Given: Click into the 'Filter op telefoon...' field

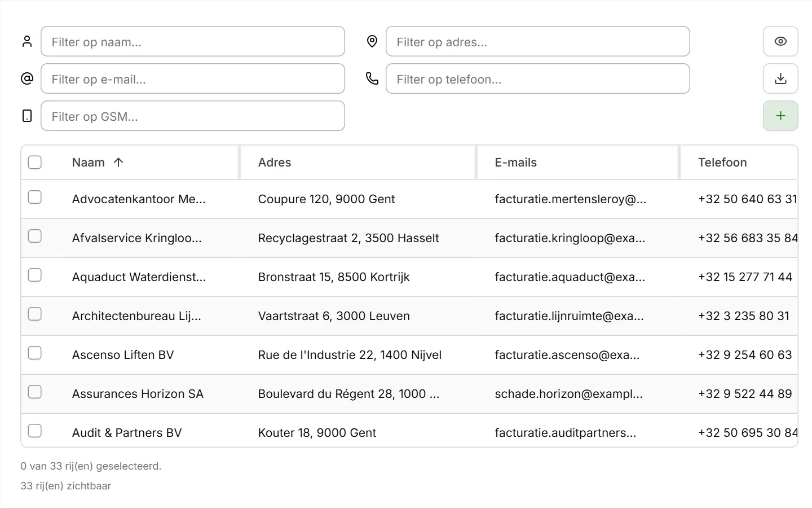Looking at the screenshot, I should pos(538,78).
